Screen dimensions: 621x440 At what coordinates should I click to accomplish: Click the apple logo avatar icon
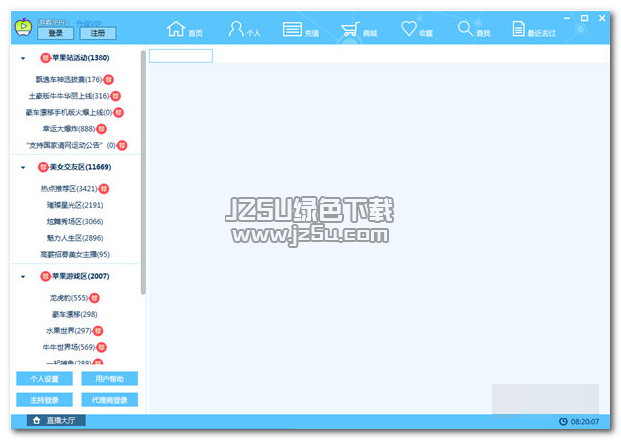tap(23, 27)
